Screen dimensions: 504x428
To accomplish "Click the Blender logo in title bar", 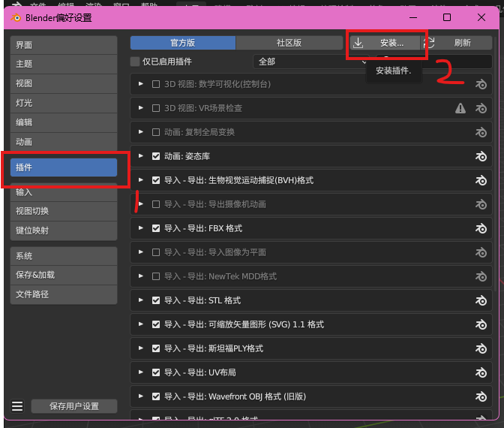I will coord(16,18).
